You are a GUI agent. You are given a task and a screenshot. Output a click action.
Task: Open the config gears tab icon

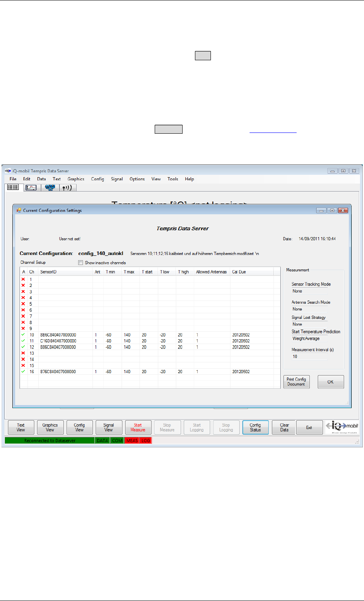tap(50, 188)
